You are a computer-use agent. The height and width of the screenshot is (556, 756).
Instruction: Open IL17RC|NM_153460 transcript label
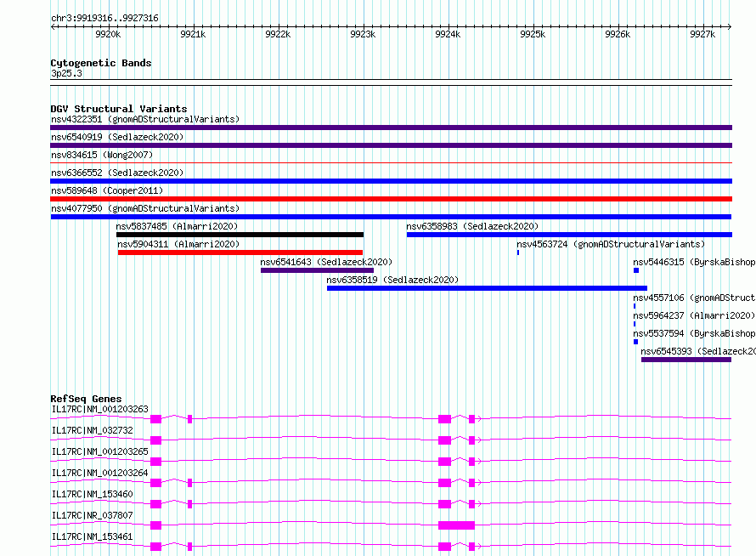(92, 494)
